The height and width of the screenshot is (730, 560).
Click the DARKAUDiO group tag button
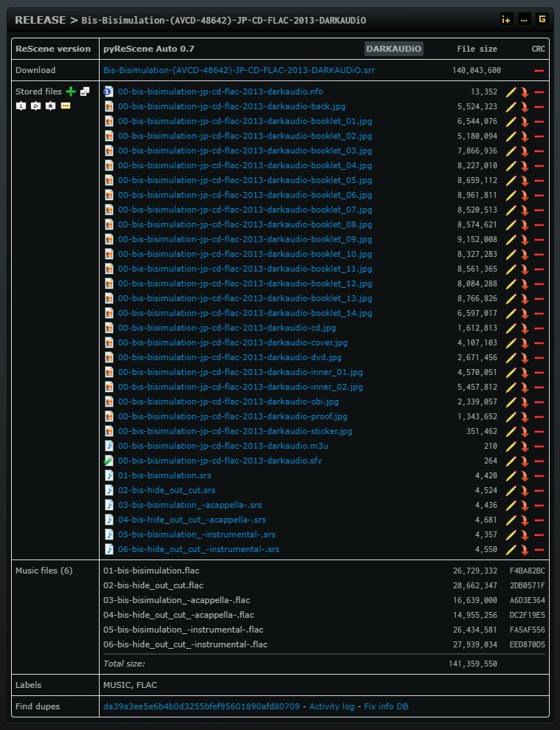394,49
